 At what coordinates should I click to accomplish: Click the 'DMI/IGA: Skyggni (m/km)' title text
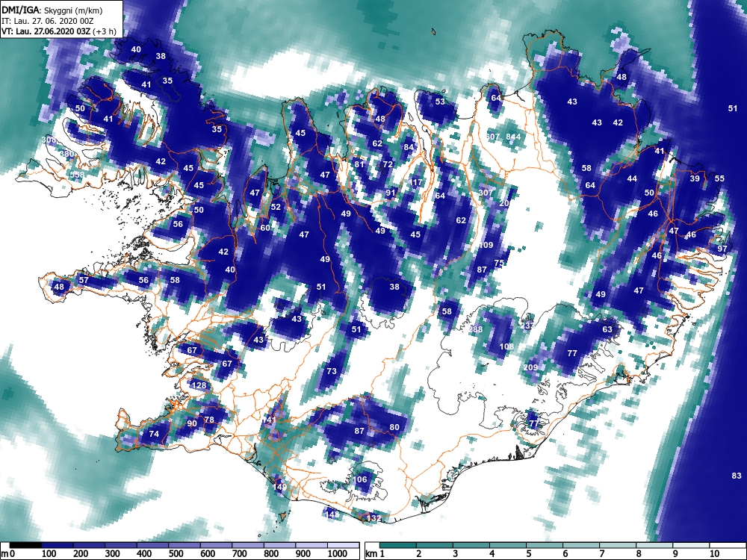coord(52,10)
